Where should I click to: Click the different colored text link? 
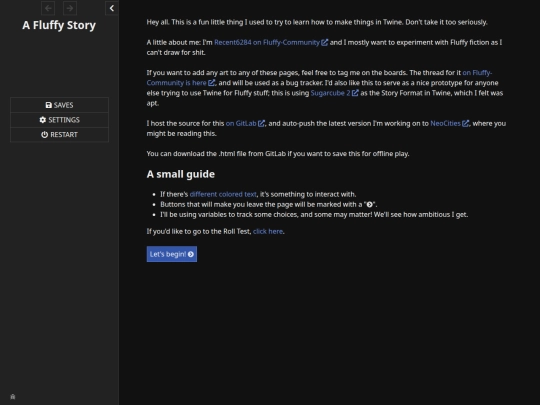tap(223, 194)
